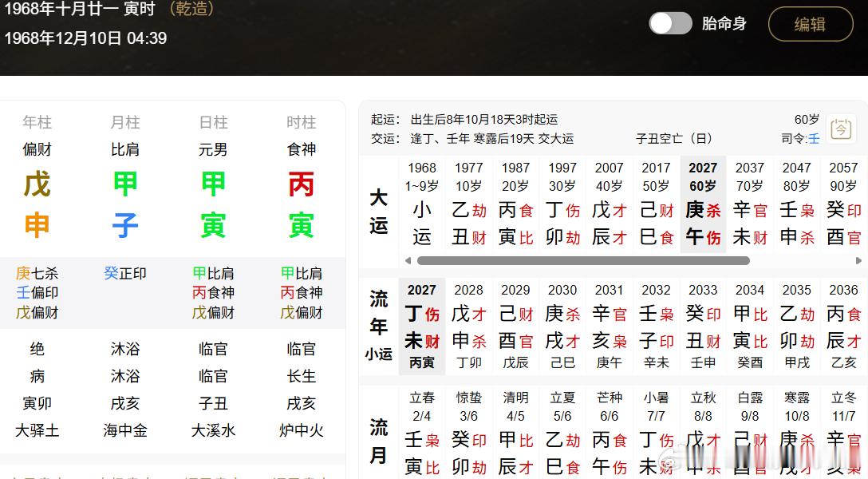Select 流年 2031 辛亥
Screen dimensions: 868x479
[609, 327]
